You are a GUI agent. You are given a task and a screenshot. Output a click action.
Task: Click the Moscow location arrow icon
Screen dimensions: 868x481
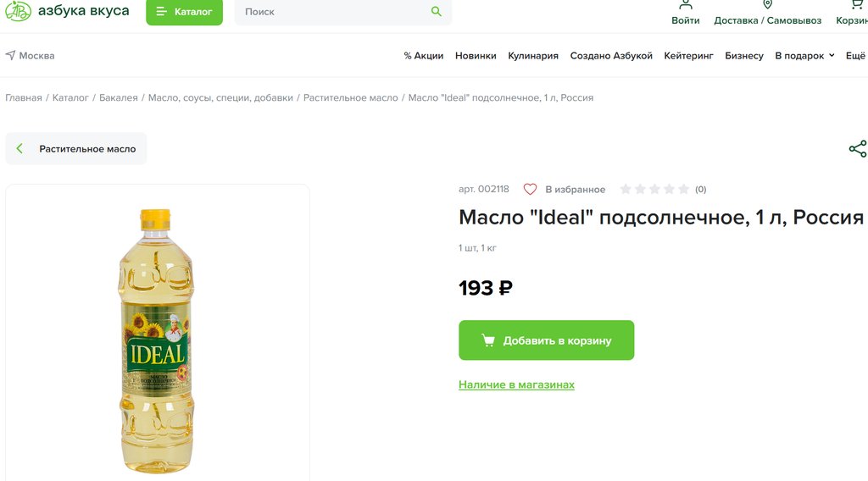click(x=10, y=55)
